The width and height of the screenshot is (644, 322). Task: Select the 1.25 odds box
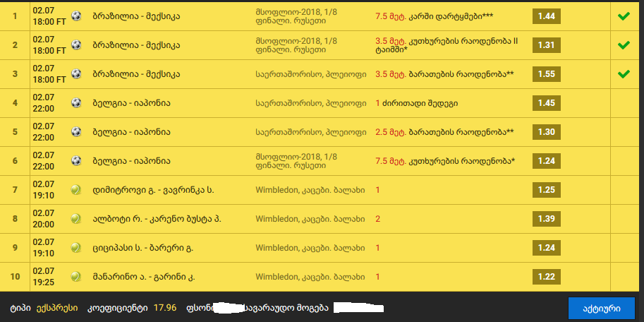click(546, 190)
